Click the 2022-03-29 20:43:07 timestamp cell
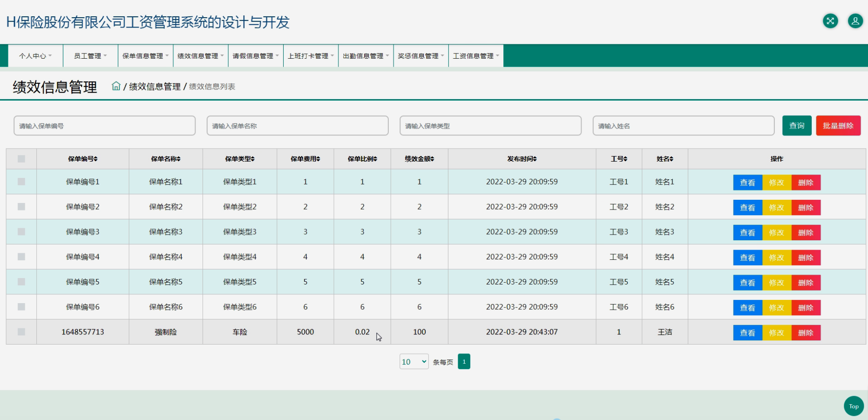Screen dimensions: 868x420 click(522, 332)
